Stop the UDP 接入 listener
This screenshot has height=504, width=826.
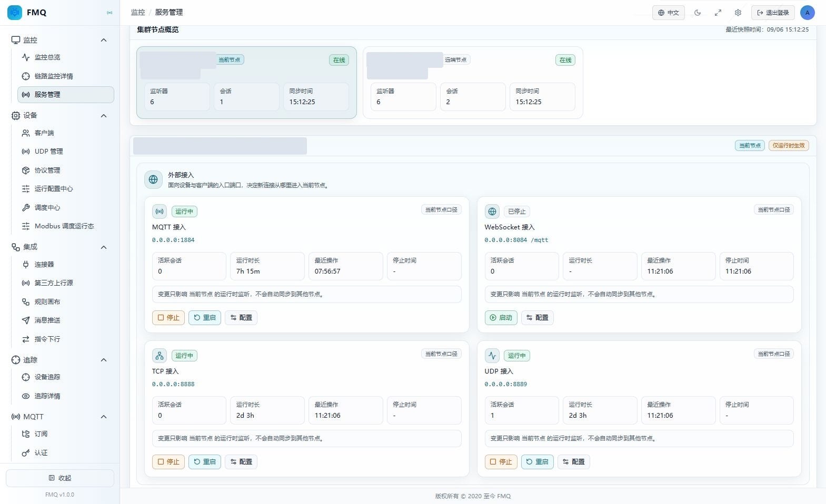(501, 462)
